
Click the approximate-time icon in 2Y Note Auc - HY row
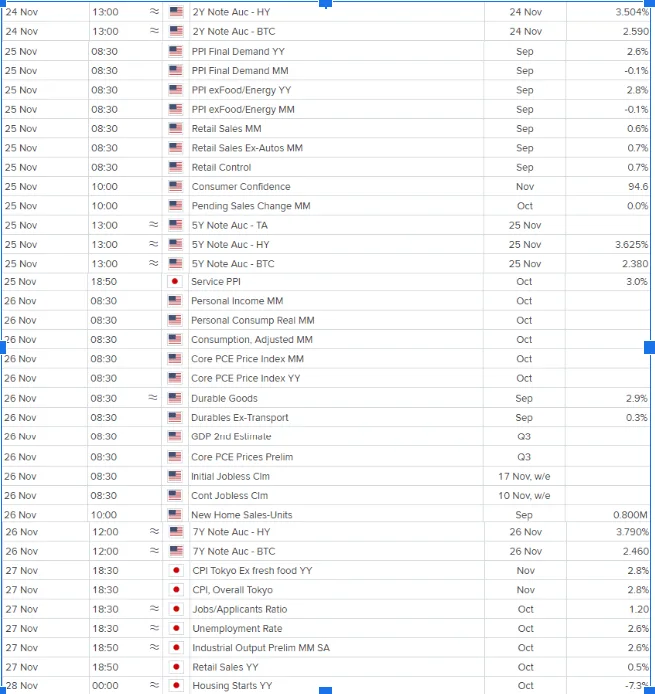154,12
